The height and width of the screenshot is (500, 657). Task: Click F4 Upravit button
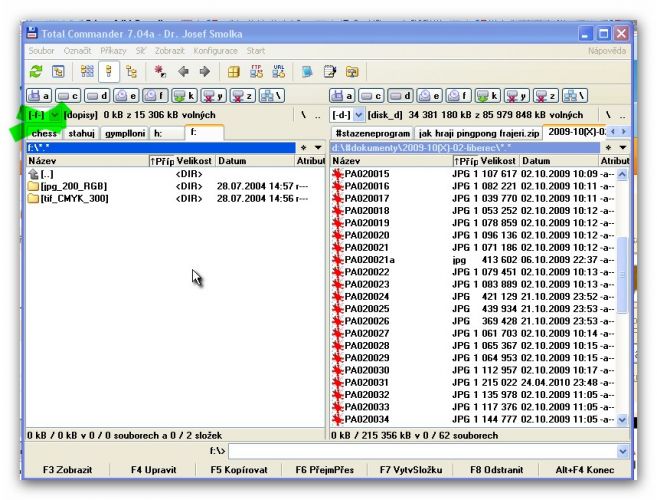[153, 470]
